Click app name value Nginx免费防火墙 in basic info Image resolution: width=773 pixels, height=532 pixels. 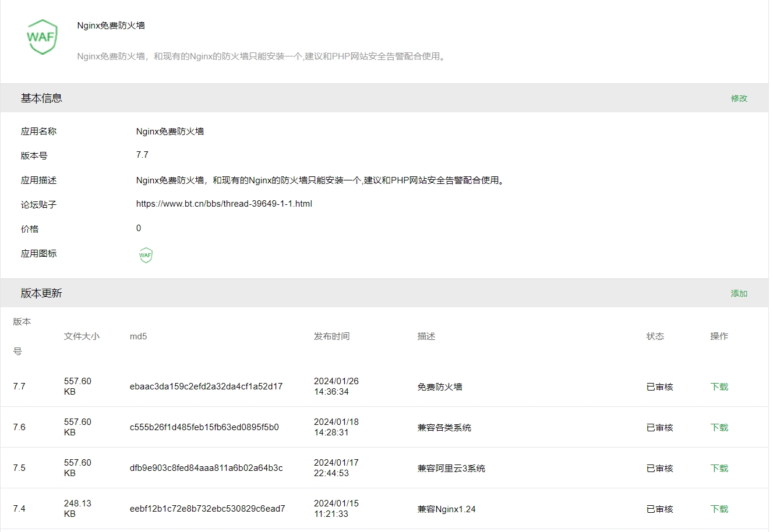point(170,132)
